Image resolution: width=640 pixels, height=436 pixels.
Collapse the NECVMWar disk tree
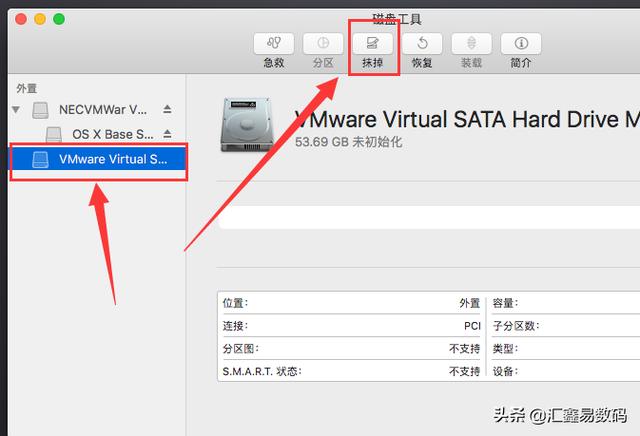pos(16,109)
